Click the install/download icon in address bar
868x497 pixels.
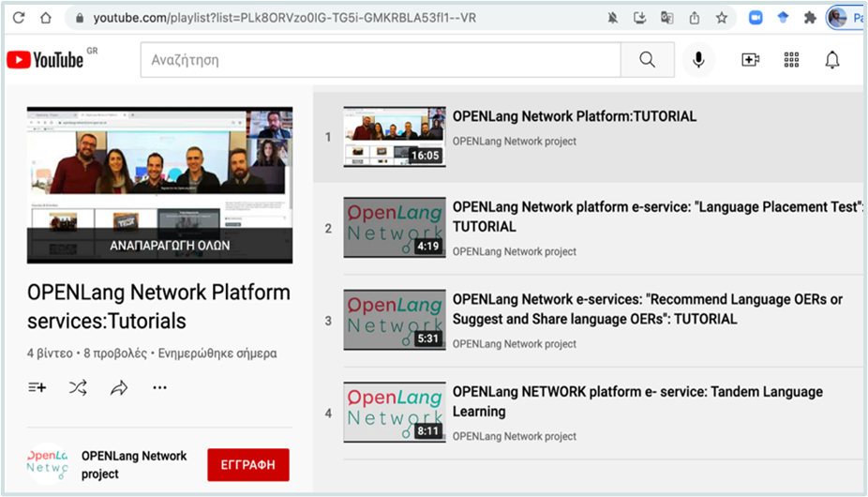(640, 18)
